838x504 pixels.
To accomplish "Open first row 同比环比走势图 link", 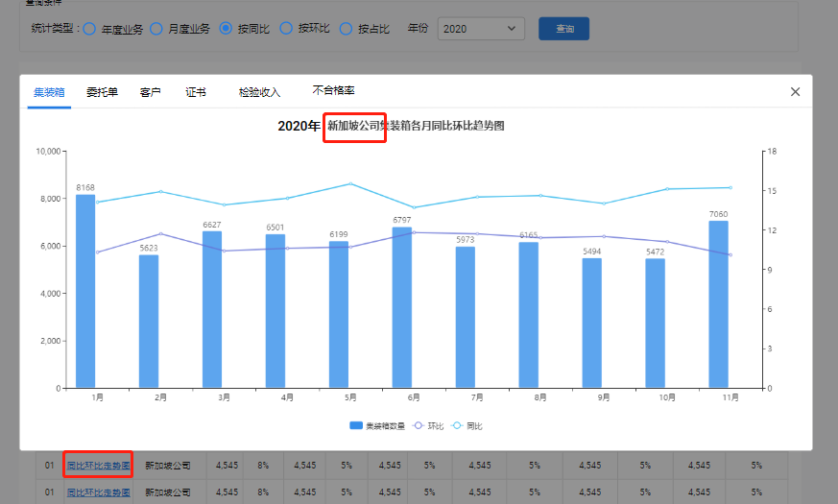I will pyautogui.click(x=98, y=466).
